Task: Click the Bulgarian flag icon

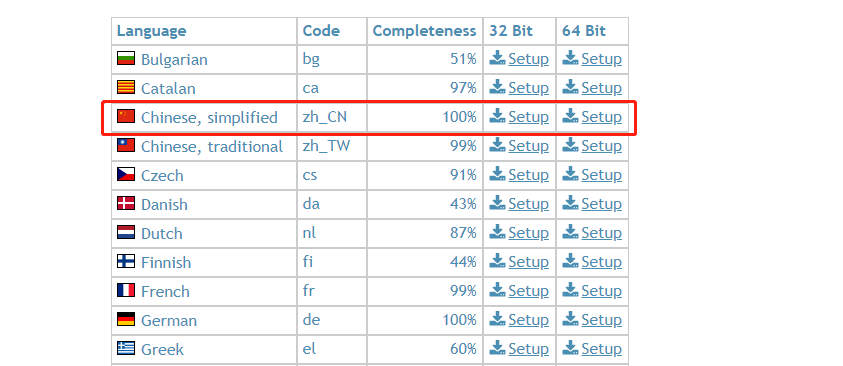Action: 126,58
